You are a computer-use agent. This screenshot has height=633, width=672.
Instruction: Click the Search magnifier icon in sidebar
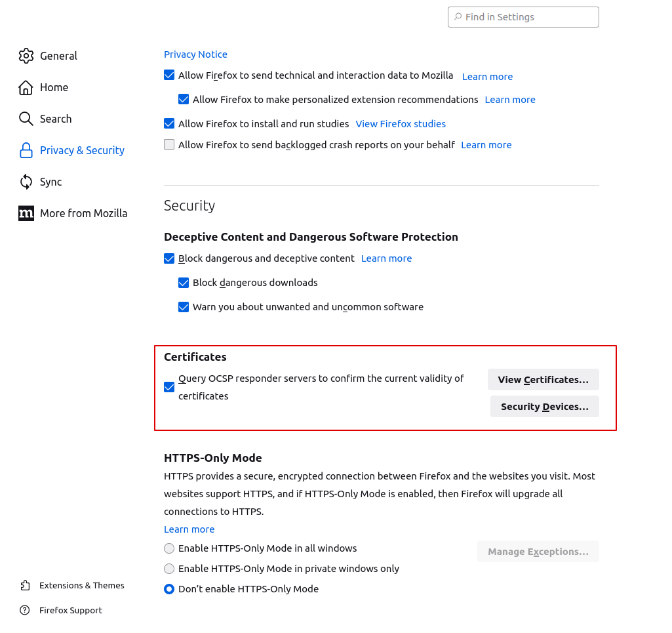(26, 119)
